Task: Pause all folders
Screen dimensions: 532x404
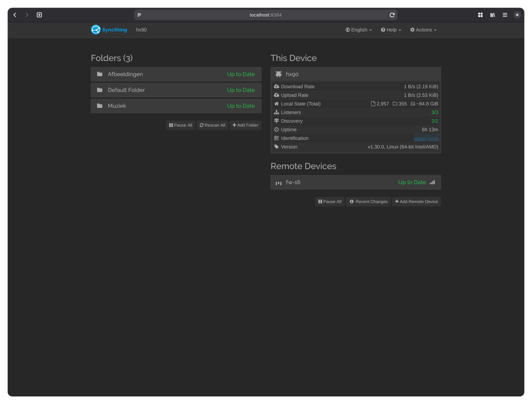Action: point(181,125)
